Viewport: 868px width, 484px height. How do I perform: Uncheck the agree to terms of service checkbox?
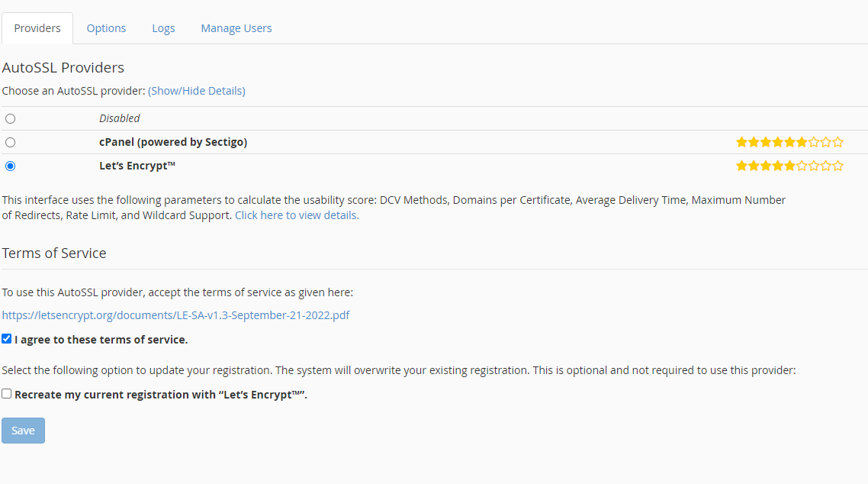(x=7, y=339)
